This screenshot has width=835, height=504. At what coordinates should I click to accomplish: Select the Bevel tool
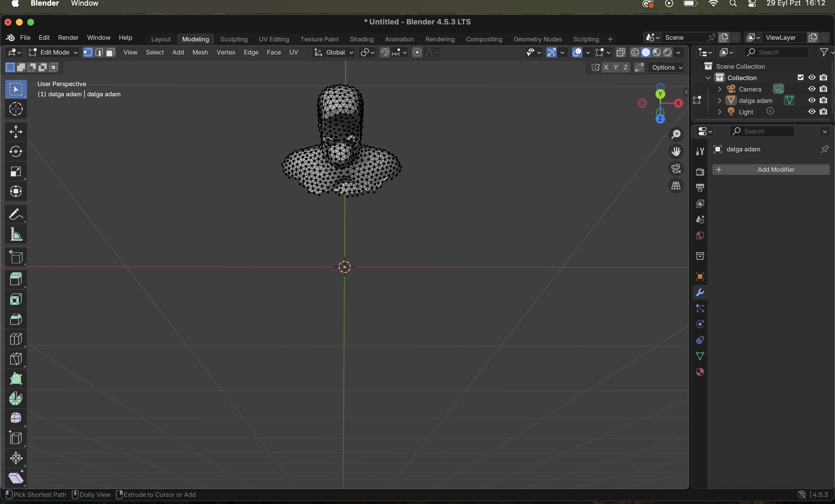pyautogui.click(x=16, y=319)
